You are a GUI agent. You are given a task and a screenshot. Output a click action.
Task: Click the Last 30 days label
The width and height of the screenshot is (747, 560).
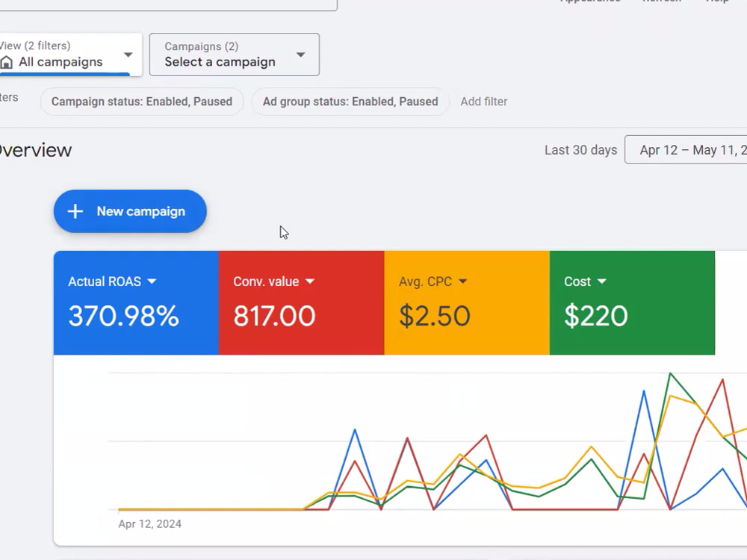point(580,150)
